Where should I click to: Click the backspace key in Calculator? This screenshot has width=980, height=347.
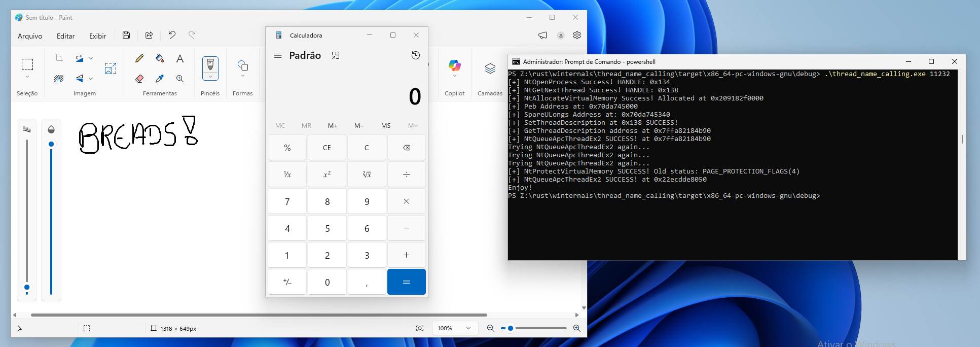[407, 148]
